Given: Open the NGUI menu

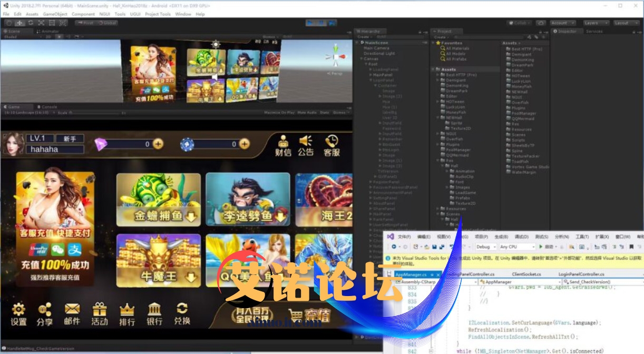Looking at the screenshot, I should (x=104, y=14).
